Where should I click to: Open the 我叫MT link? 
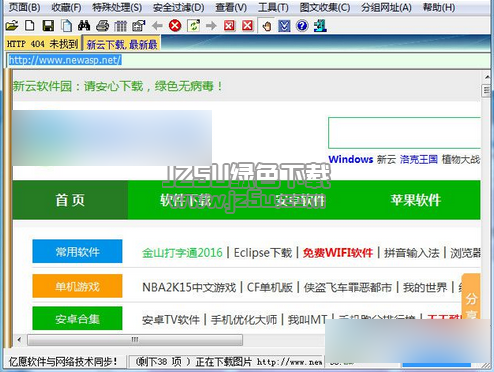point(307,320)
